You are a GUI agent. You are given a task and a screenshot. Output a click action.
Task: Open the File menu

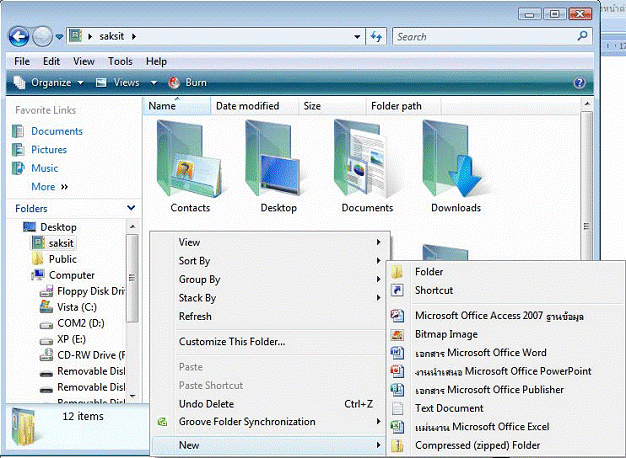22,61
